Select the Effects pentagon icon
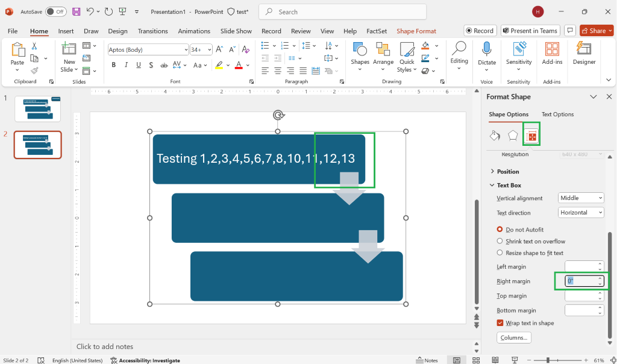The image size is (617, 364). [x=513, y=136]
